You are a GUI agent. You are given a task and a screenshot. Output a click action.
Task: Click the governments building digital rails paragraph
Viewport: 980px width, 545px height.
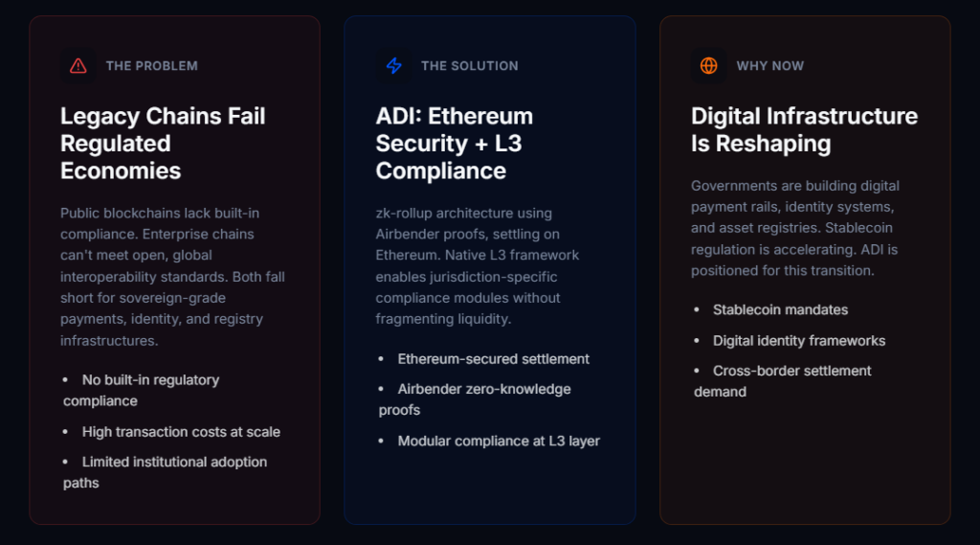795,228
